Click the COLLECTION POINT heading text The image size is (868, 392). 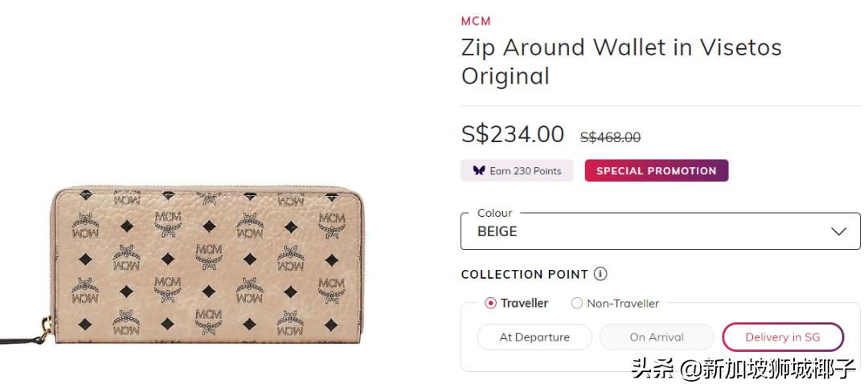(x=525, y=275)
